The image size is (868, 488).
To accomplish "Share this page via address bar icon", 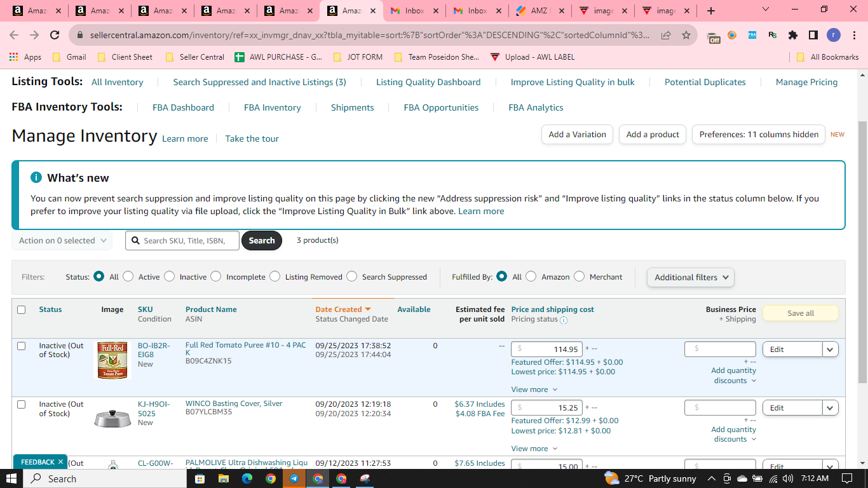I will (x=666, y=35).
